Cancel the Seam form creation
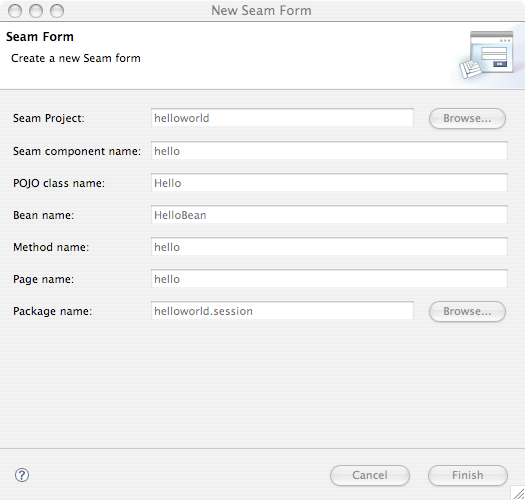525x500 pixels. [x=370, y=475]
